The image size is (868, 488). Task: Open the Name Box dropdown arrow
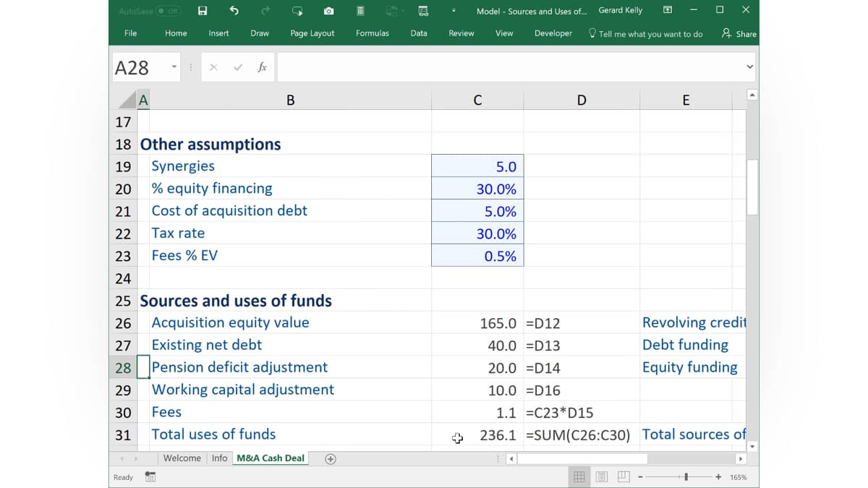tap(174, 67)
